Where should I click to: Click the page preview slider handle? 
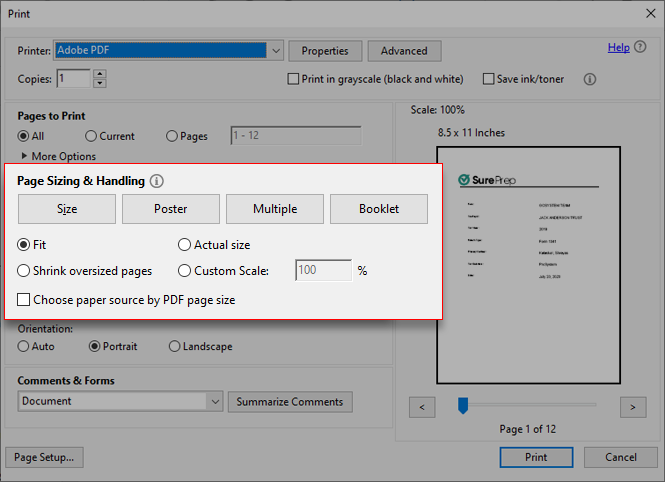[x=462, y=405]
